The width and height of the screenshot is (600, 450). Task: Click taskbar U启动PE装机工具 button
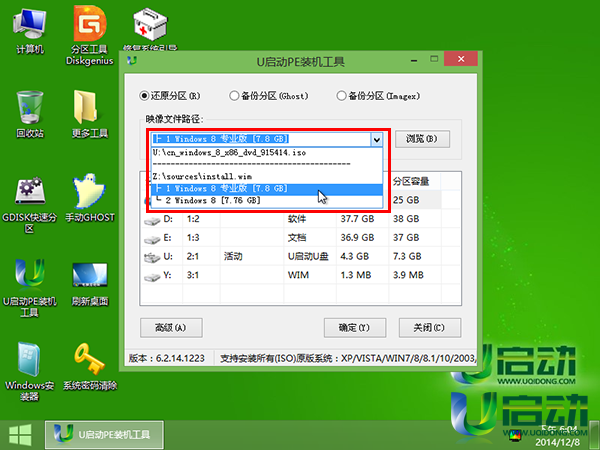pyautogui.click(x=104, y=435)
